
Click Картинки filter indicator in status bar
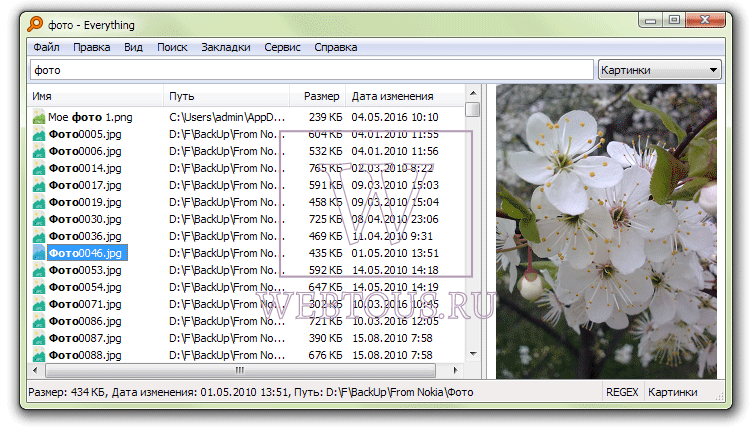[672, 392]
